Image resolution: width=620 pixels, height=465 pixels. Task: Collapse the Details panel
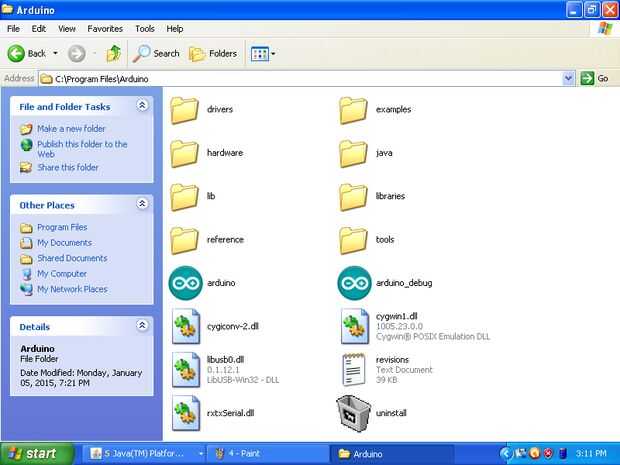click(142, 325)
